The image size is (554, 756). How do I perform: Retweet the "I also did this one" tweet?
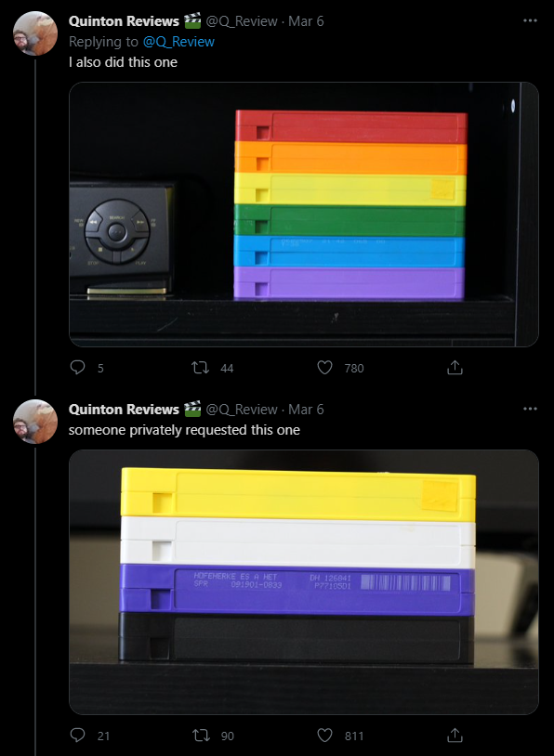(200, 368)
